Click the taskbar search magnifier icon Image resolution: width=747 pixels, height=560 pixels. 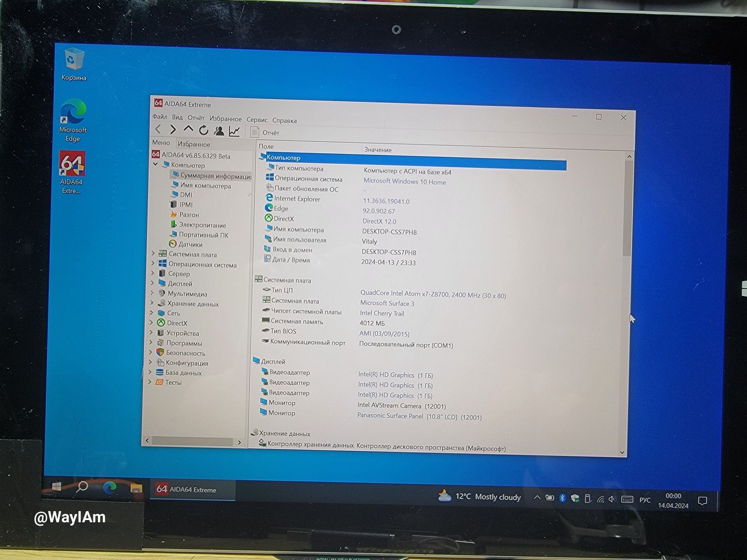point(82,486)
